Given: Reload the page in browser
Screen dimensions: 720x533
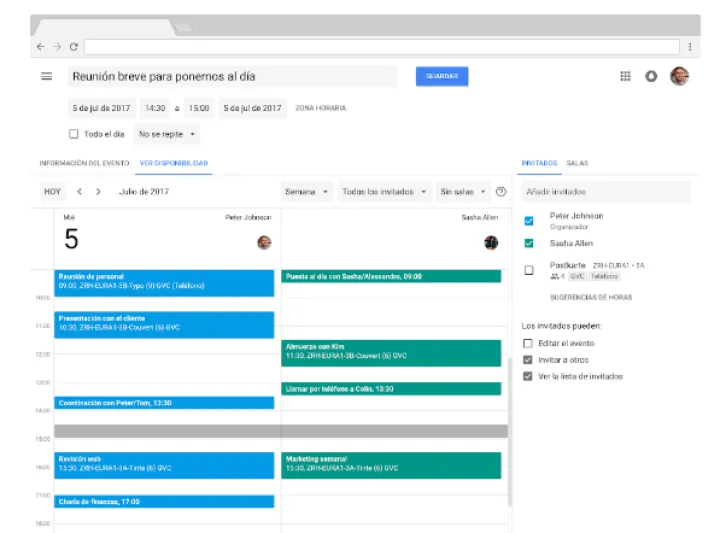Looking at the screenshot, I should 74,46.
